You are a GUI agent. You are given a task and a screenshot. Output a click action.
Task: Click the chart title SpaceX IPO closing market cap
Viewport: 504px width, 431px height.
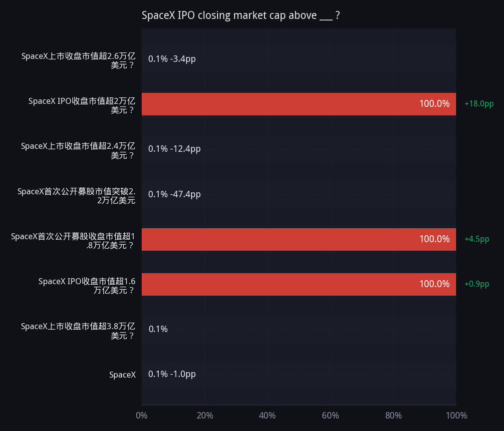click(241, 15)
